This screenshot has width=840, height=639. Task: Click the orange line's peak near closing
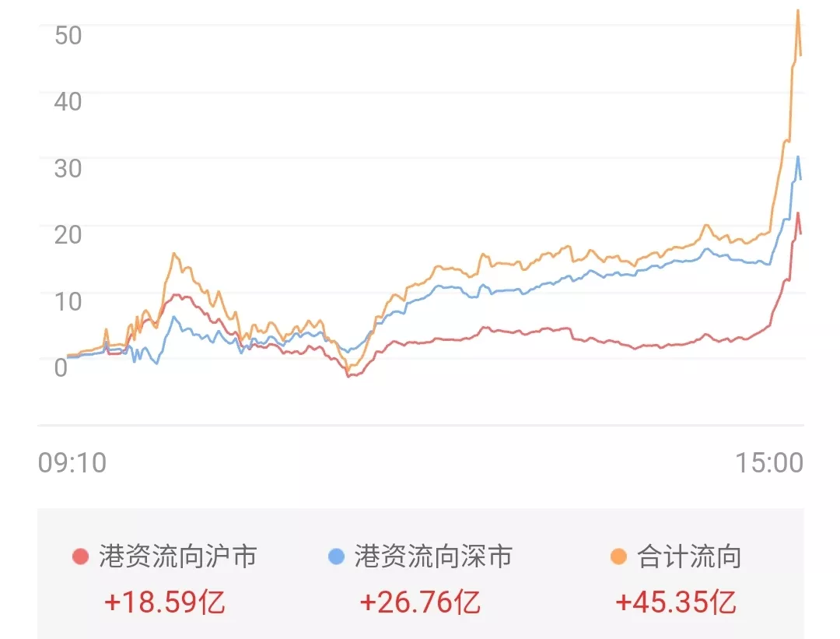(x=798, y=11)
